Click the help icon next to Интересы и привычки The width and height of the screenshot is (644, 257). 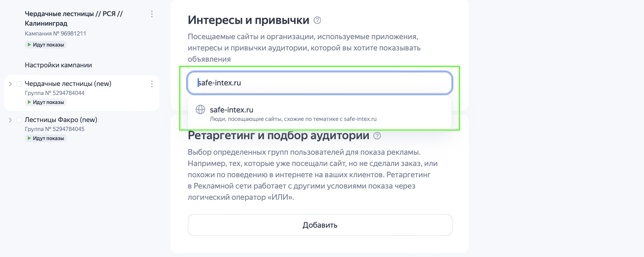[318, 20]
